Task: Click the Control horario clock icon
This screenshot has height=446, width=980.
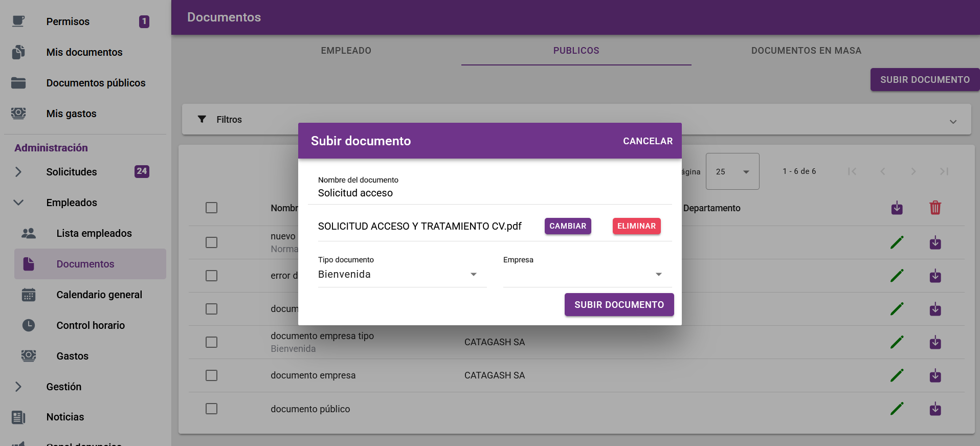Action: tap(29, 325)
